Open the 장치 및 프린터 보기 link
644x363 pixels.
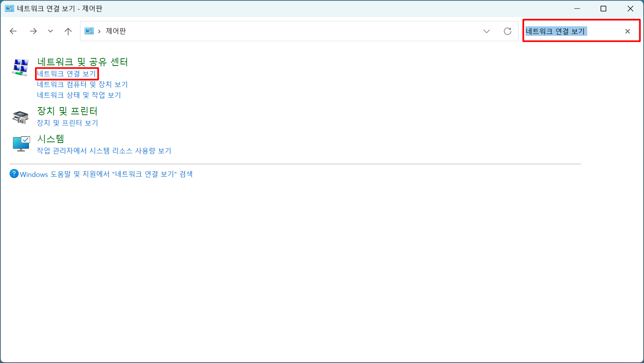[67, 123]
